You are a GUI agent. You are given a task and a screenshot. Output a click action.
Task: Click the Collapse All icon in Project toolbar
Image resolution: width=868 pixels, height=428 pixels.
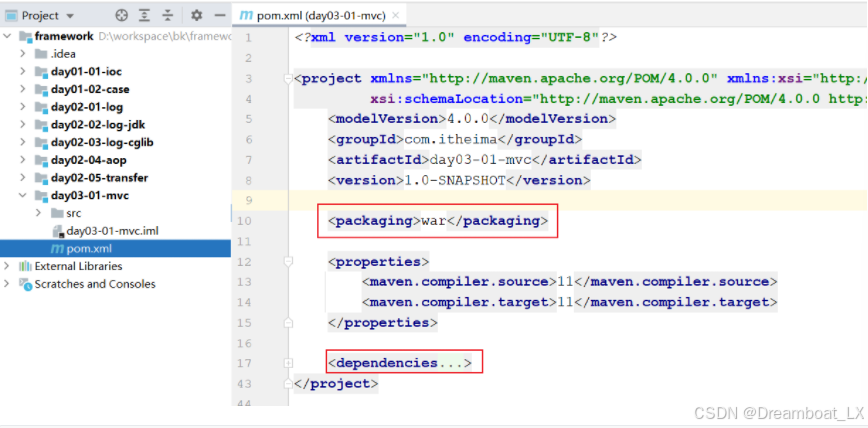tap(168, 16)
